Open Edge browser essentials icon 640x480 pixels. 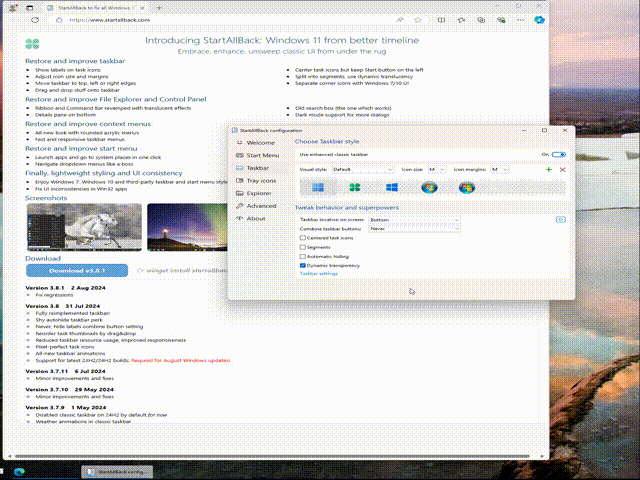[x=501, y=20]
